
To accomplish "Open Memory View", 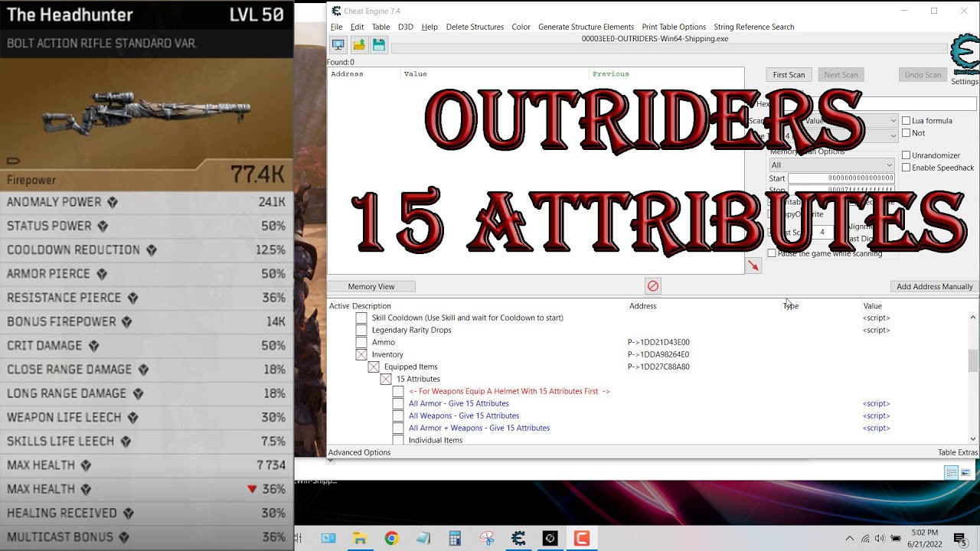I will click(371, 286).
